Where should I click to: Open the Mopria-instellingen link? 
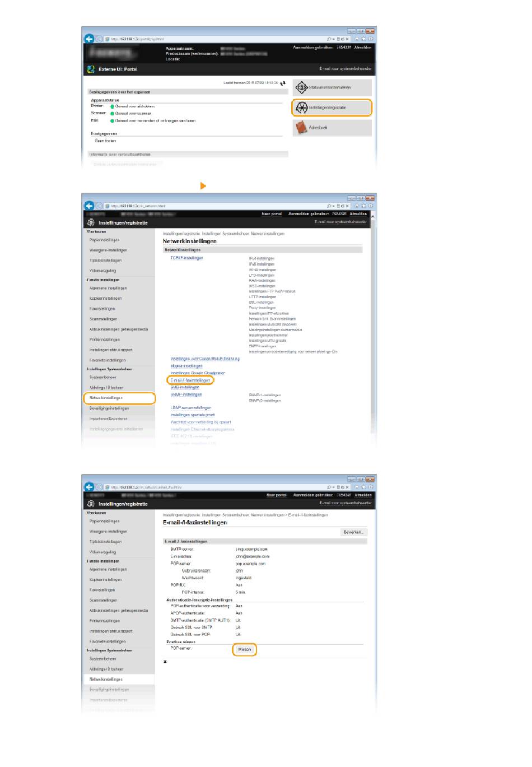(x=186, y=366)
